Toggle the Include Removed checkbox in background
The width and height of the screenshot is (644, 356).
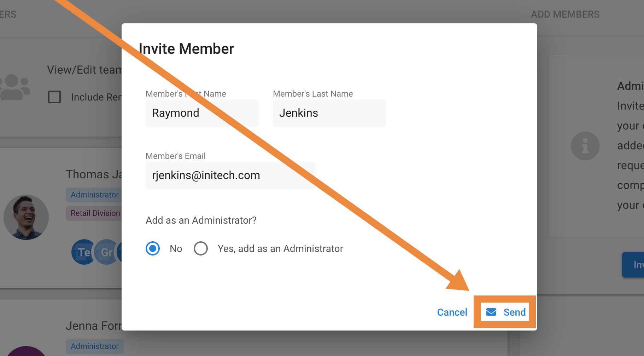[x=54, y=97]
